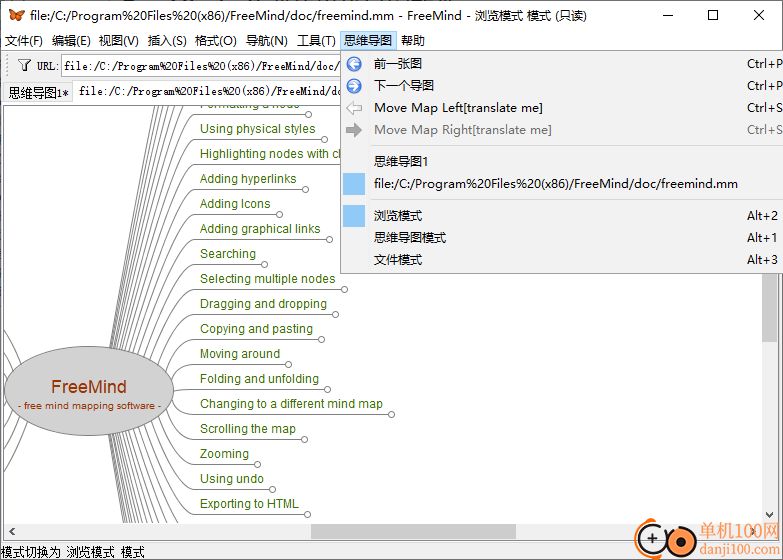Expand the Adding Icons fold circle
Viewport: 783px width, 560px height.
click(280, 215)
